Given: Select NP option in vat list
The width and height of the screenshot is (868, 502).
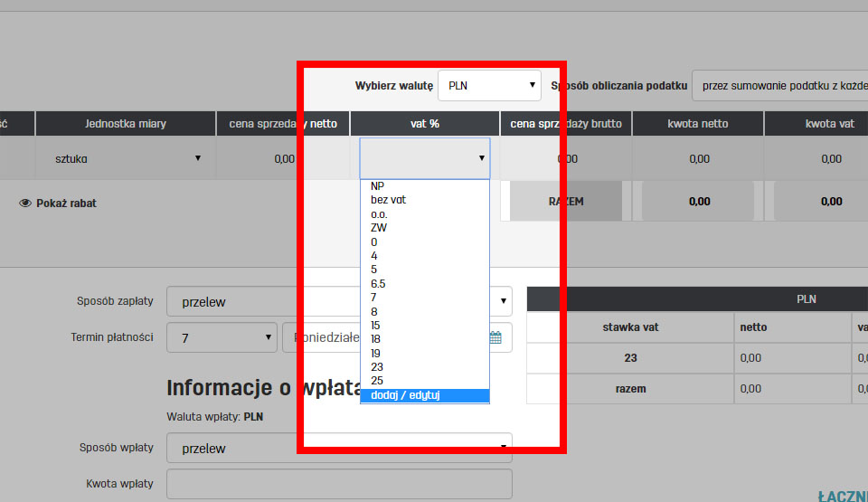Looking at the screenshot, I should [x=425, y=186].
